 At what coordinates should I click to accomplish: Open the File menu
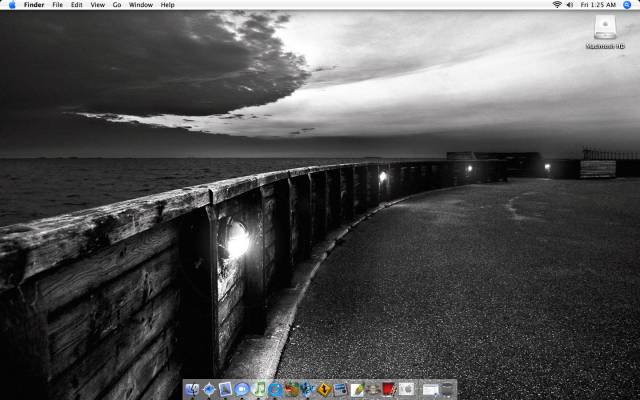(58, 5)
